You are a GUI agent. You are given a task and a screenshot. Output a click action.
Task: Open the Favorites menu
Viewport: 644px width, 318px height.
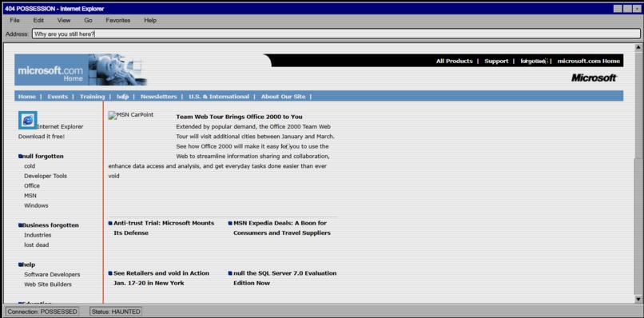click(118, 20)
